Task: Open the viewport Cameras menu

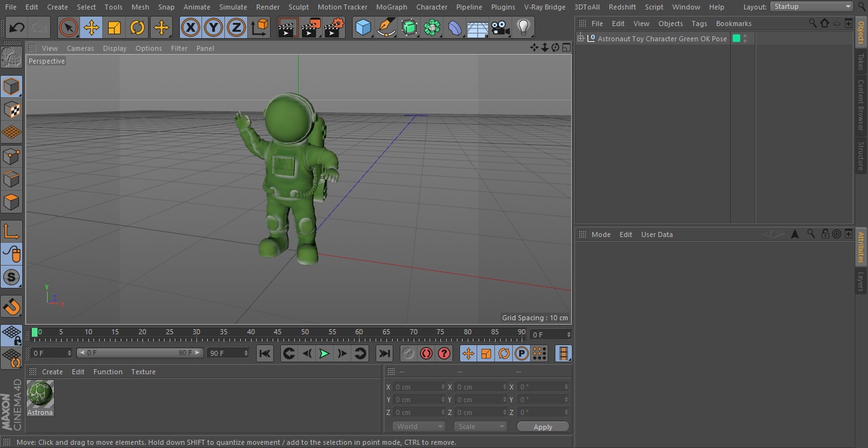Action: coord(80,48)
